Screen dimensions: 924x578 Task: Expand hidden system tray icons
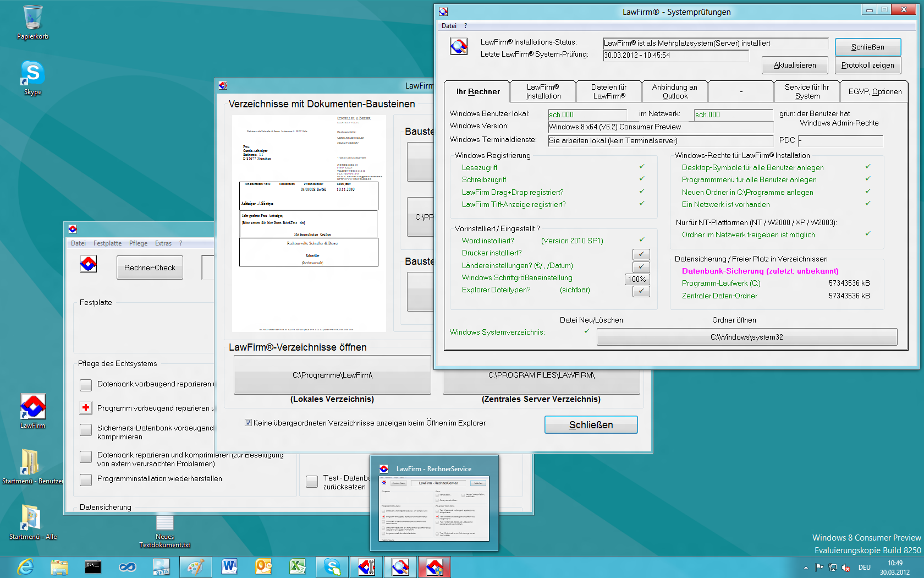click(x=806, y=568)
